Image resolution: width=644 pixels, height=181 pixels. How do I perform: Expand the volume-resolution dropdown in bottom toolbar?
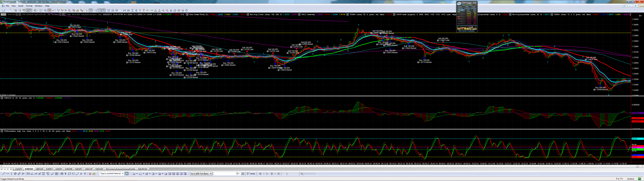pyautogui.click(x=144, y=173)
